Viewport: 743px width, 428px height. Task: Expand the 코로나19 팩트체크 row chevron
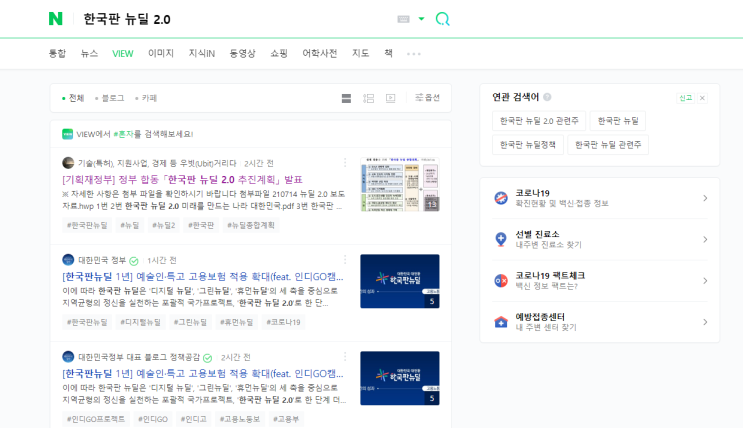[705, 281]
